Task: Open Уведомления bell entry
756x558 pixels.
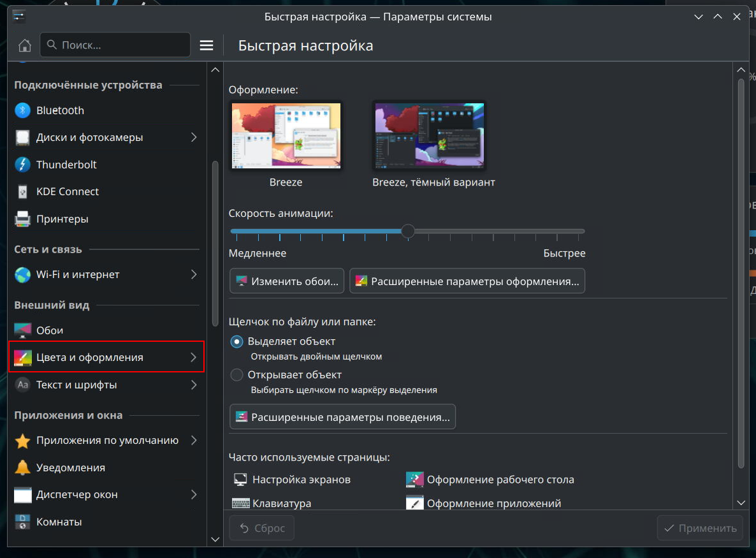Action: click(x=70, y=467)
